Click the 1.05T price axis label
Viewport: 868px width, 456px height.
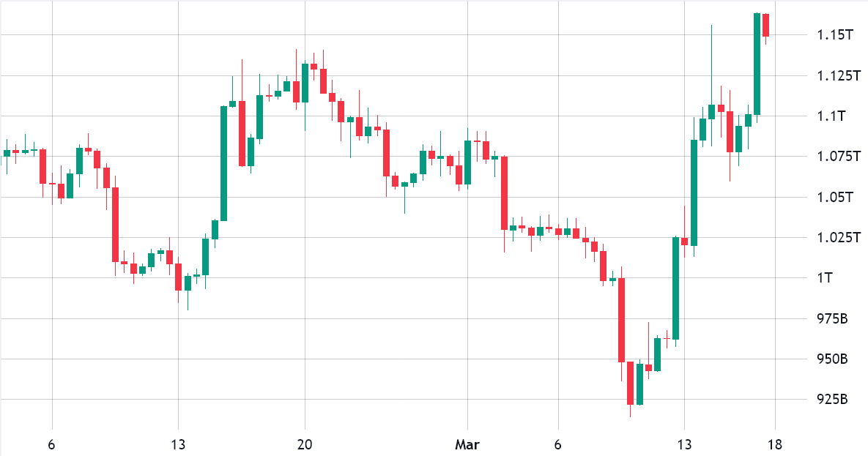click(x=835, y=197)
